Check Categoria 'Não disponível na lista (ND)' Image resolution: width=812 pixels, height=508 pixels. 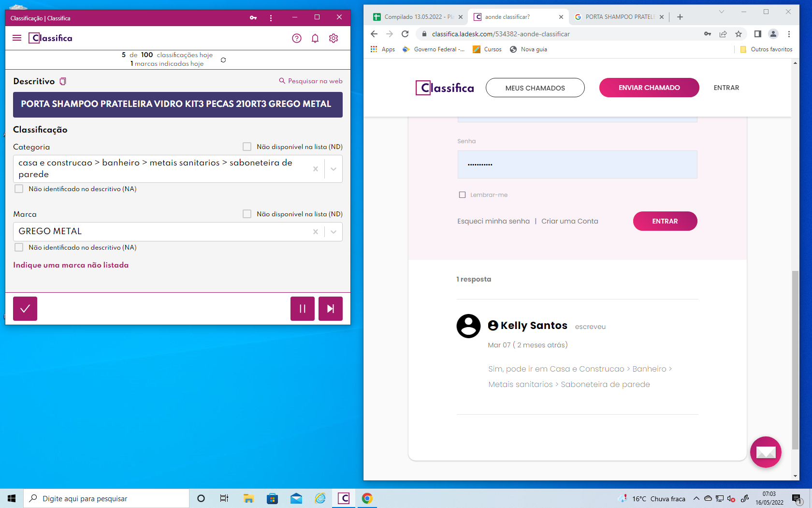tap(247, 147)
